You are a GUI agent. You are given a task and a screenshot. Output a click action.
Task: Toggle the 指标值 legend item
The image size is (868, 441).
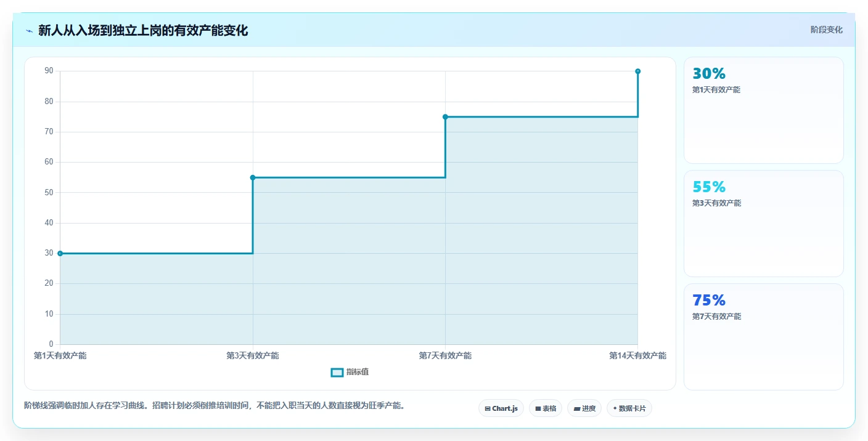click(350, 372)
